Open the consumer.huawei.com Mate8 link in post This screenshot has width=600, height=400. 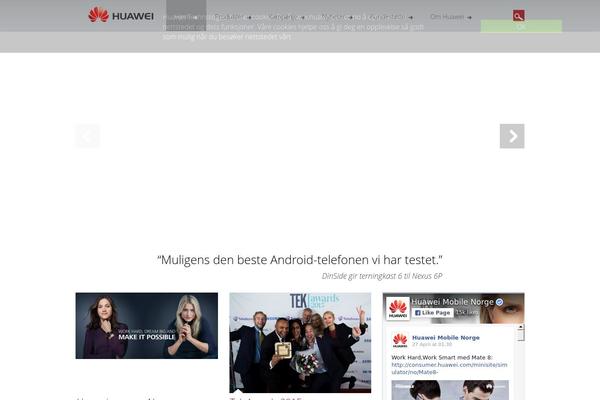(449, 368)
